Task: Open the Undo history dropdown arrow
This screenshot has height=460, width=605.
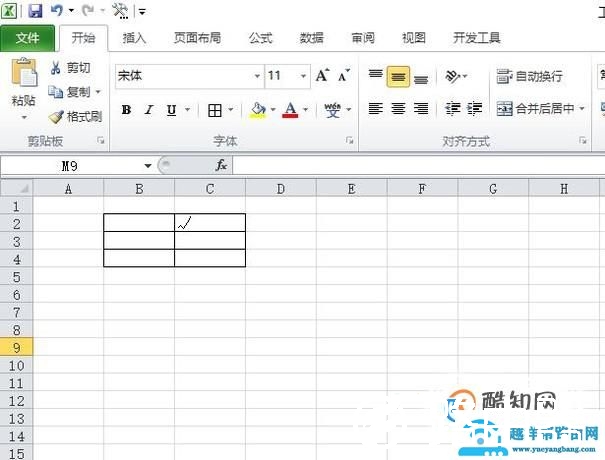Action: 71,10
